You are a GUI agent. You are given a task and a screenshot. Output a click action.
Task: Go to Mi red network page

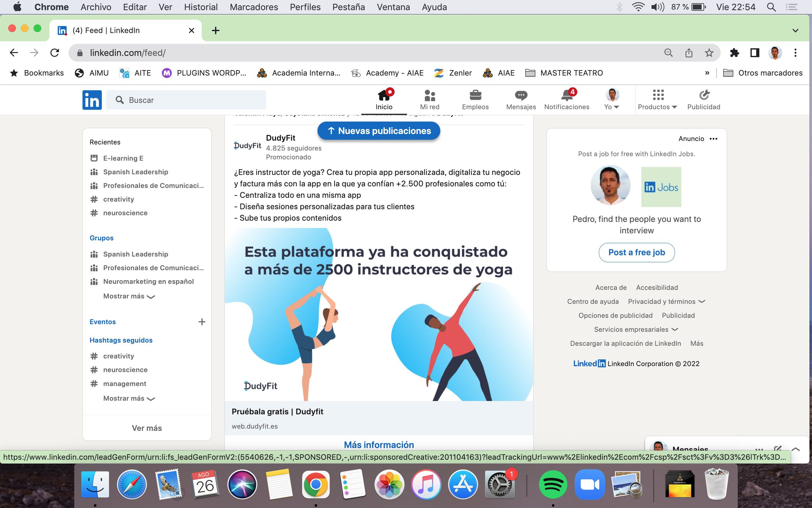click(429, 100)
